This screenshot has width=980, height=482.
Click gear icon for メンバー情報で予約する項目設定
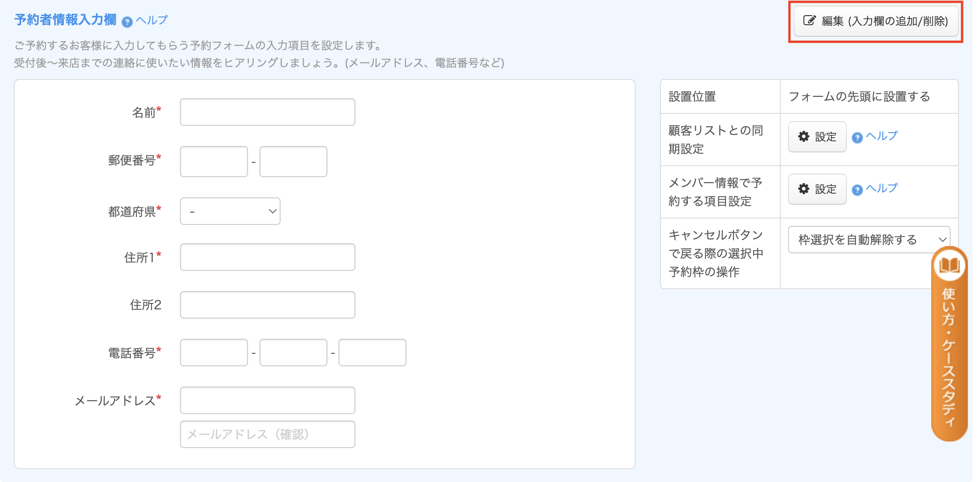point(804,189)
